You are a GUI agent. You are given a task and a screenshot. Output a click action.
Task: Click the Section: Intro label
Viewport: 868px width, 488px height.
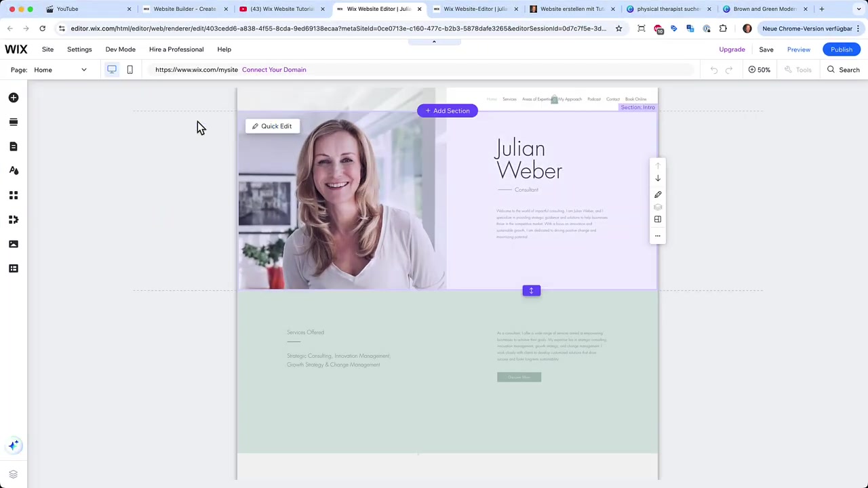[637, 107]
